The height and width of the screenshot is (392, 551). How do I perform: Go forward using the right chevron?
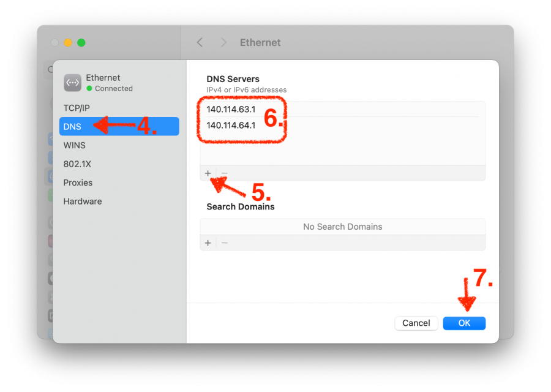click(223, 42)
